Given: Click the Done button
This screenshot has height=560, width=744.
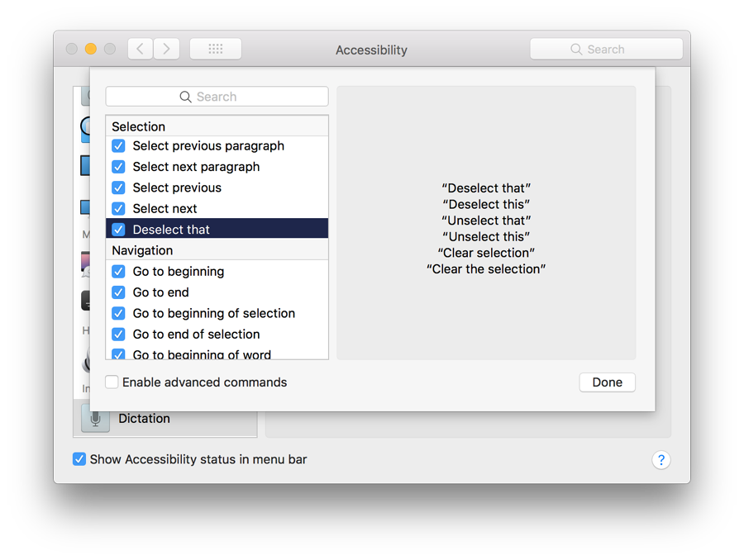Looking at the screenshot, I should tap(607, 382).
